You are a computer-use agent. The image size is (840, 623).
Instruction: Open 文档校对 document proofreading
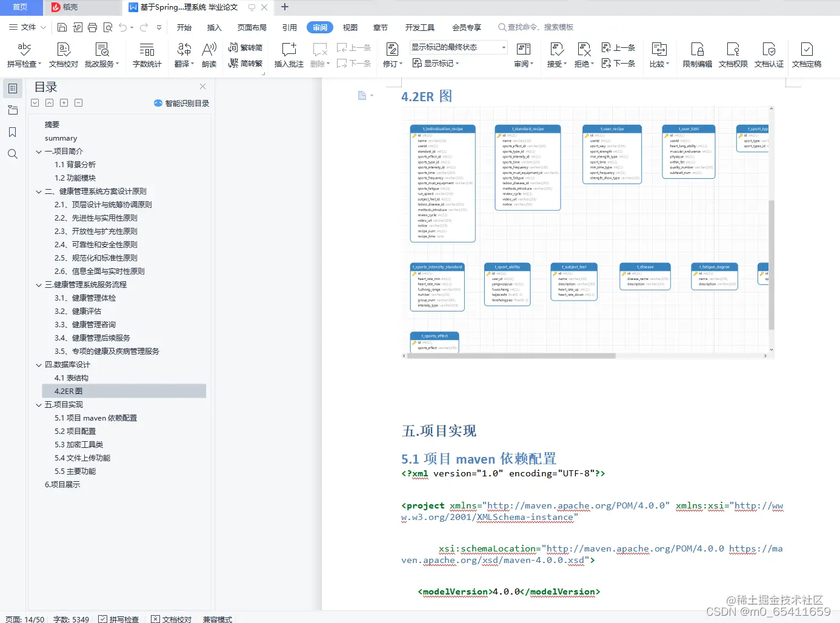tap(64, 55)
